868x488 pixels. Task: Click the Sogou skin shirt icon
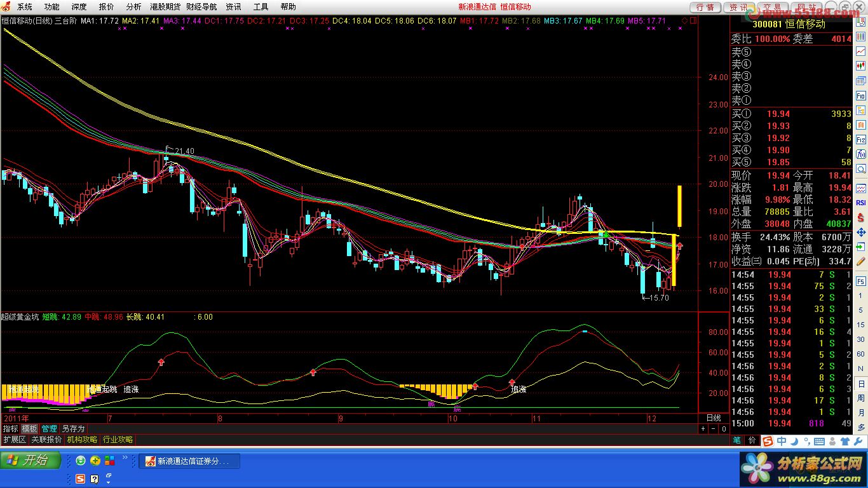845,441
